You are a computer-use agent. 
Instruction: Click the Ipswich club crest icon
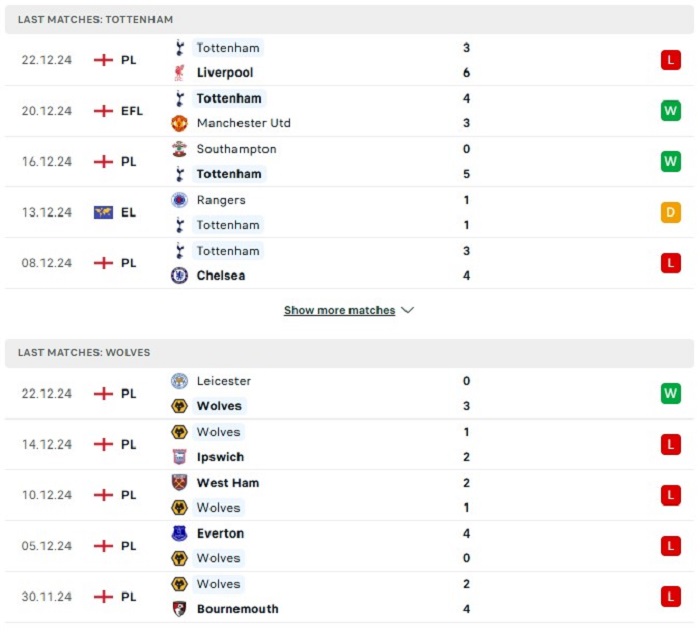179,457
